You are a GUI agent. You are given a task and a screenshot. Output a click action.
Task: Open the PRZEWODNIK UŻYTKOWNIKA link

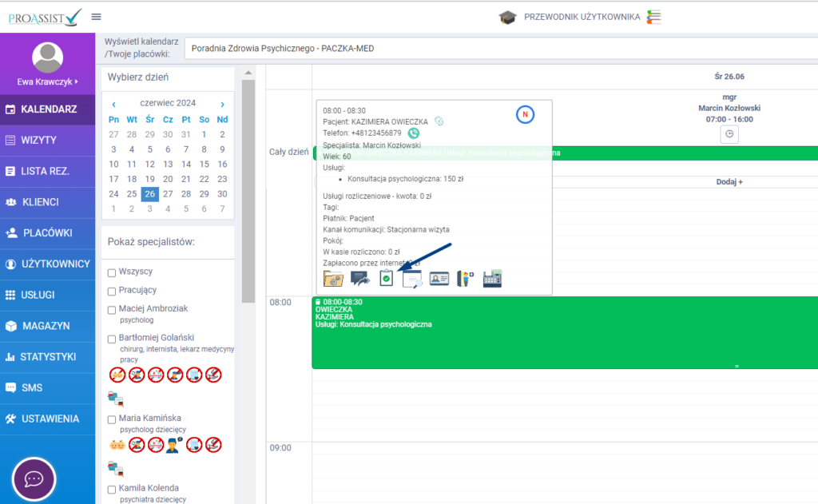pyautogui.click(x=582, y=17)
